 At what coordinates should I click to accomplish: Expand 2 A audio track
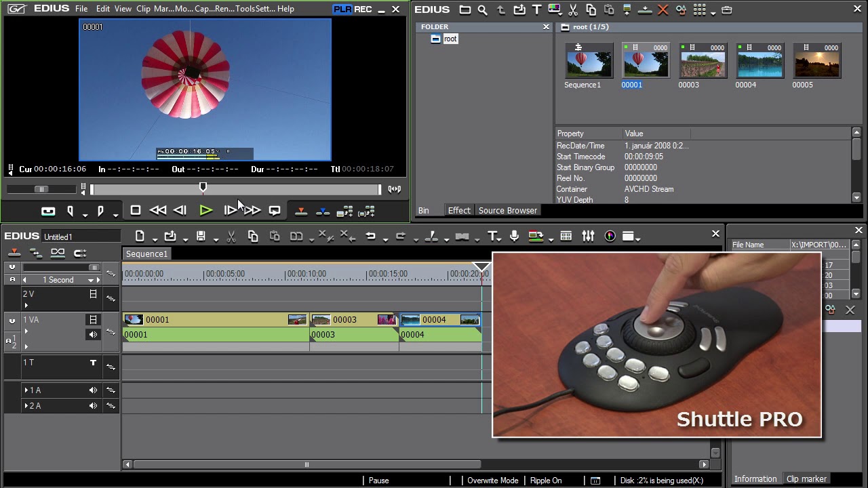point(26,406)
